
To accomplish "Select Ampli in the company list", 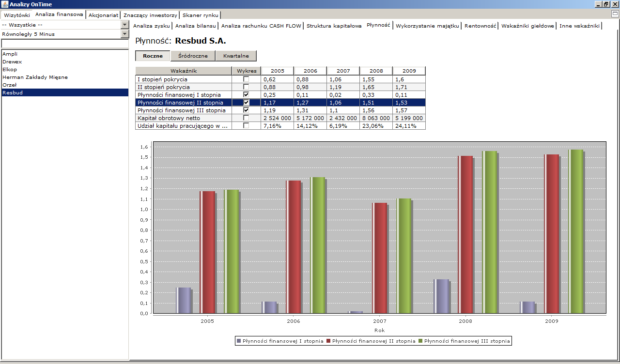I will click(65, 54).
